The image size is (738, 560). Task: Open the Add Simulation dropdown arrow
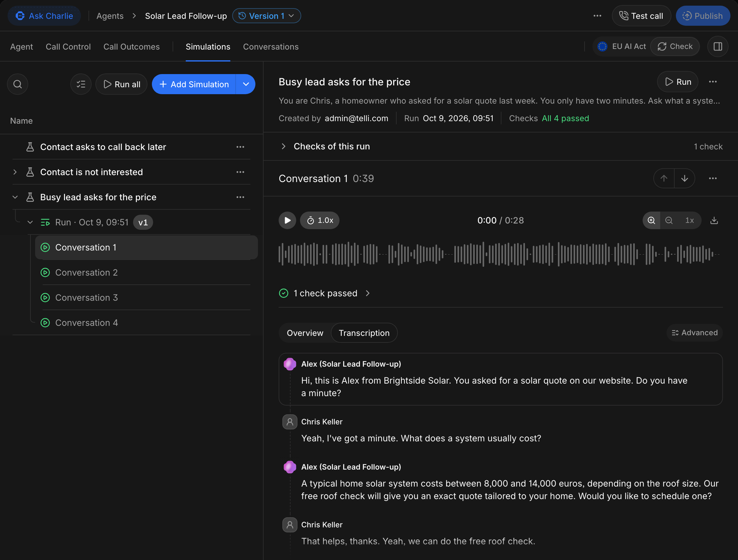246,84
